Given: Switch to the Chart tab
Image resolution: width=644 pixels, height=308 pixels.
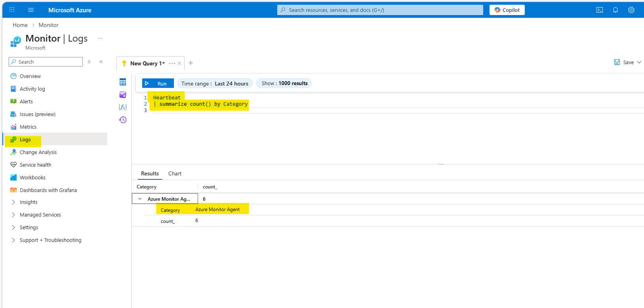Looking at the screenshot, I should coord(175,173).
